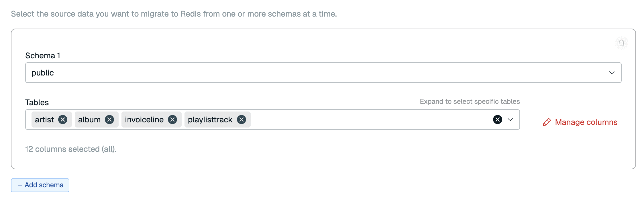Open Manage columns
This screenshot has height=199, width=644.
pyautogui.click(x=586, y=122)
